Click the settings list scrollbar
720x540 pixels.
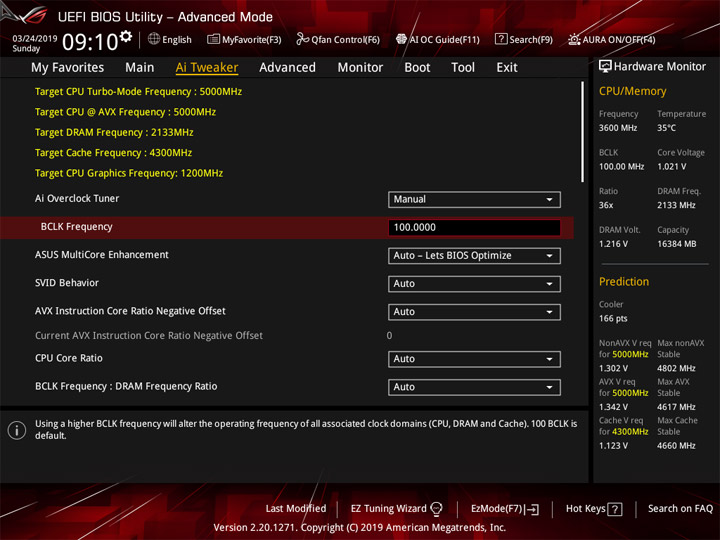pos(583,132)
